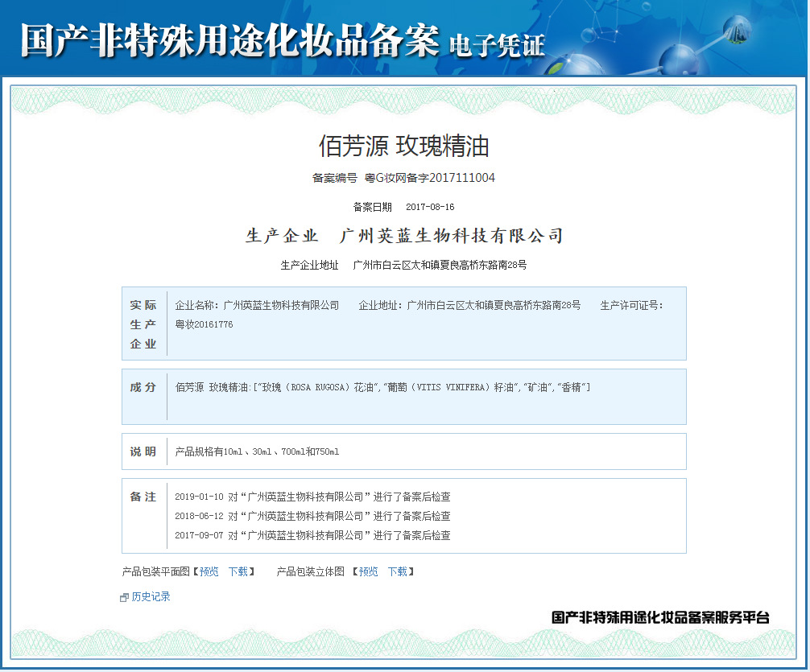Image resolution: width=810 pixels, height=672 pixels.
Task: Select the product title 佰芳源 玫瑰精油
Action: tap(403, 146)
